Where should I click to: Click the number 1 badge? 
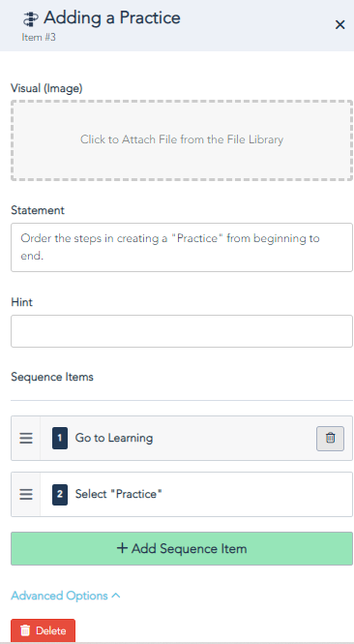(x=60, y=439)
